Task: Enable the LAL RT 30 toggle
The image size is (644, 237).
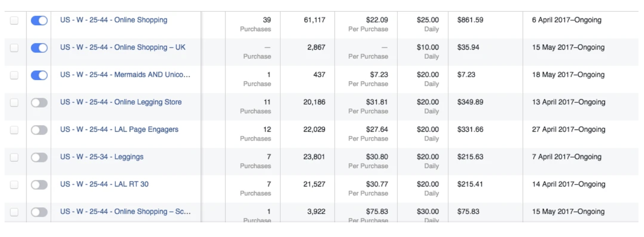Action: 39,185
